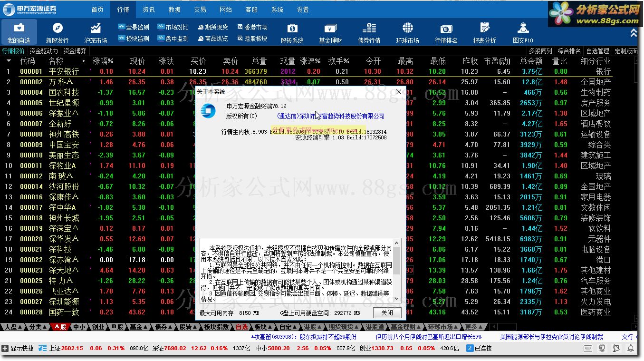
Task: Open 香港市场 quotes
Action: (x=251, y=27)
